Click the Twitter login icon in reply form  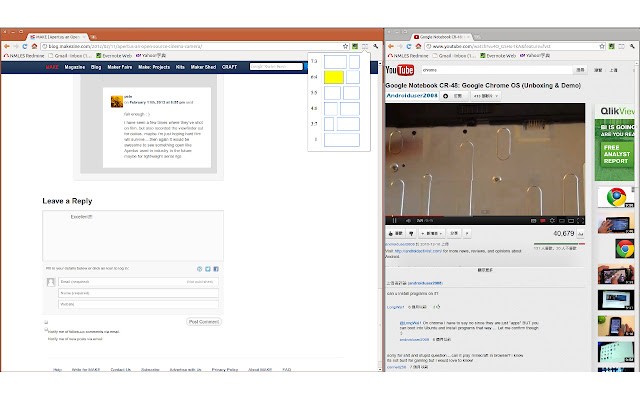point(208,269)
